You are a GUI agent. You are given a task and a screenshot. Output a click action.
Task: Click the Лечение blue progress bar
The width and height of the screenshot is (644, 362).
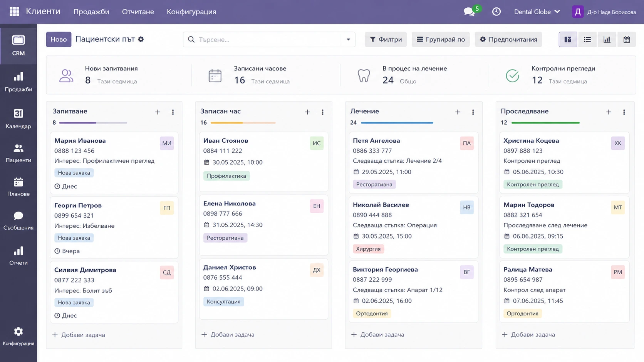point(397,123)
